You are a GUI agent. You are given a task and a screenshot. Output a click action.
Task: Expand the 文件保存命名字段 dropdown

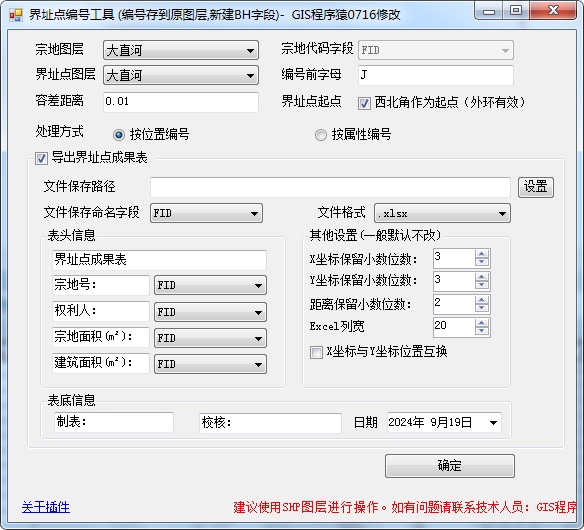[x=206, y=213]
